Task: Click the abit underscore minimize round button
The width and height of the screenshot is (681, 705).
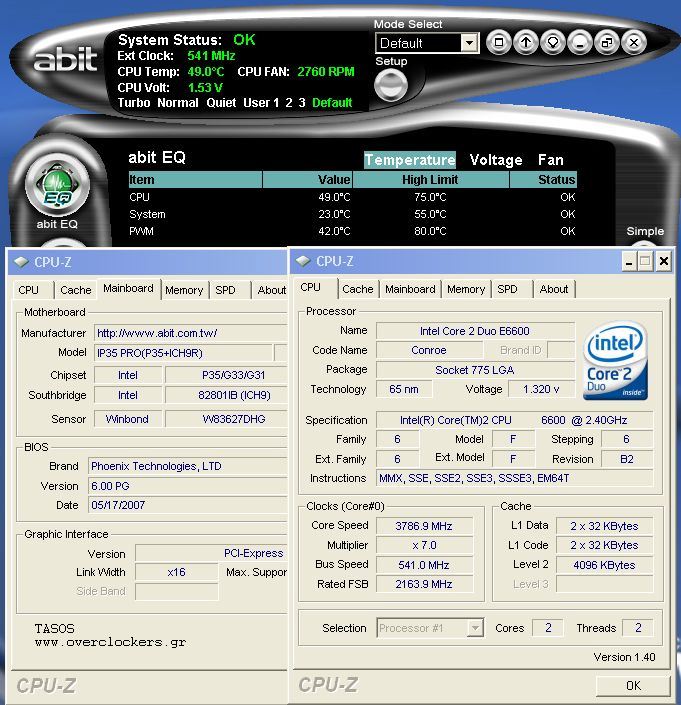Action: point(580,43)
